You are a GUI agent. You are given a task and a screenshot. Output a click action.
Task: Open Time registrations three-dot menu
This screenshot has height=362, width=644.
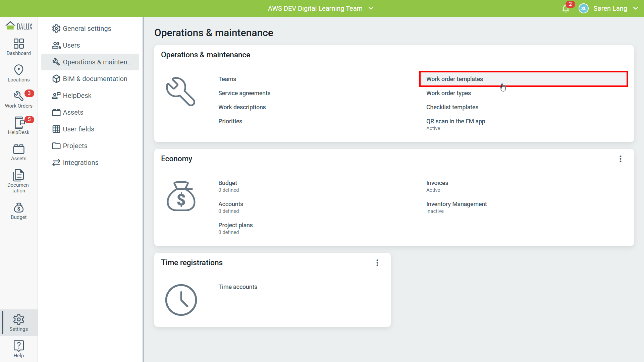(377, 263)
